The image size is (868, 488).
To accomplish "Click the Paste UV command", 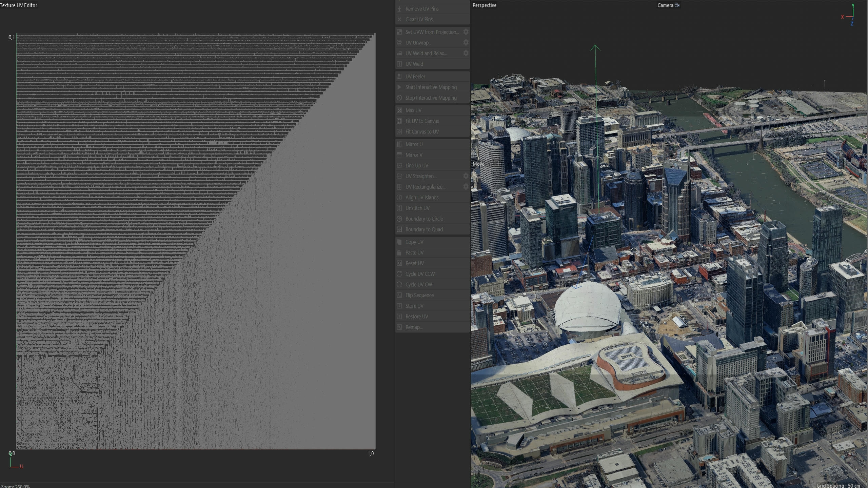I will click(x=432, y=253).
